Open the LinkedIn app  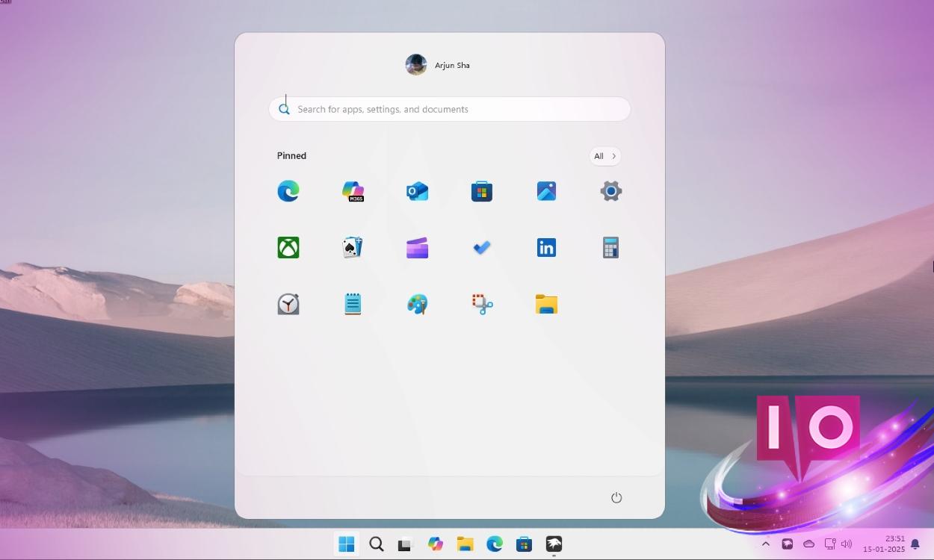[x=546, y=248]
